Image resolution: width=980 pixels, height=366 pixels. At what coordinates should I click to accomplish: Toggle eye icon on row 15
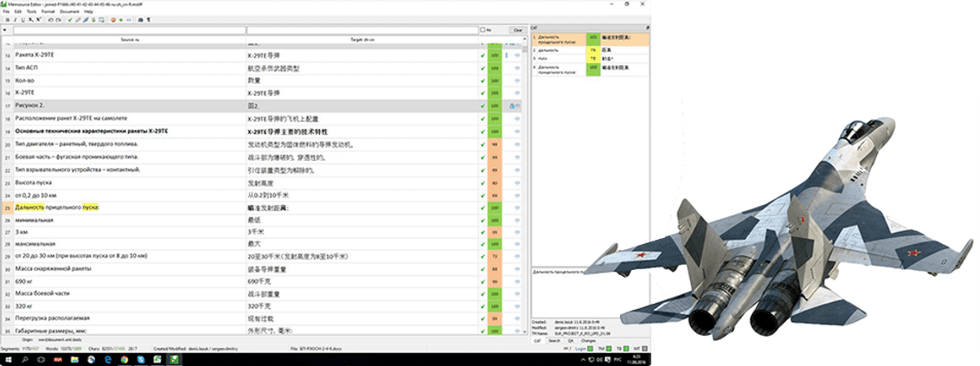point(517,80)
